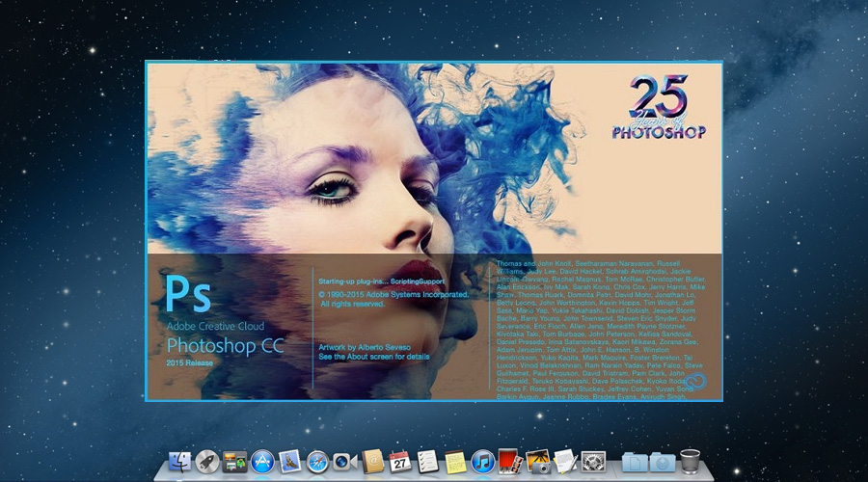Launch the App Store from dock
Image resolution: width=868 pixels, height=482 pixels.
[x=262, y=462]
